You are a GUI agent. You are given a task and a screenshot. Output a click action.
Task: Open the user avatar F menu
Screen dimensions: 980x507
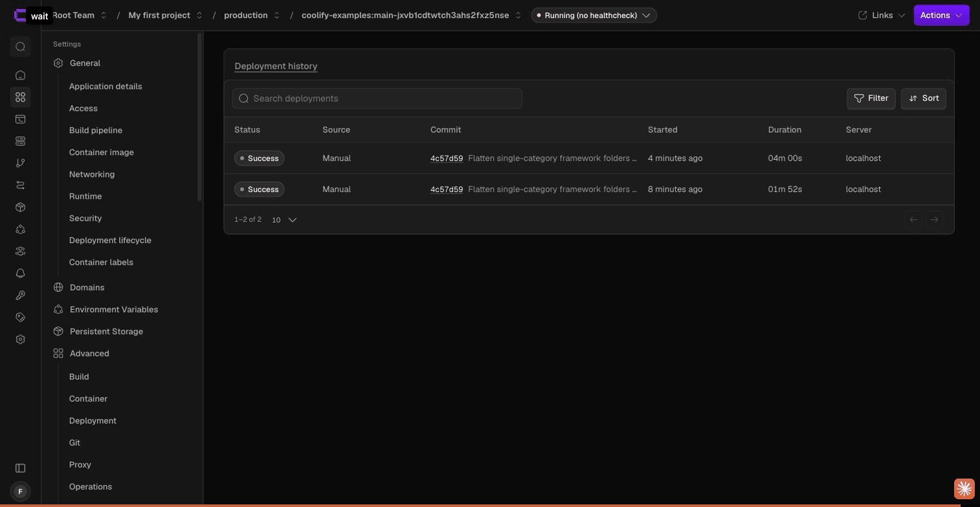(20, 491)
